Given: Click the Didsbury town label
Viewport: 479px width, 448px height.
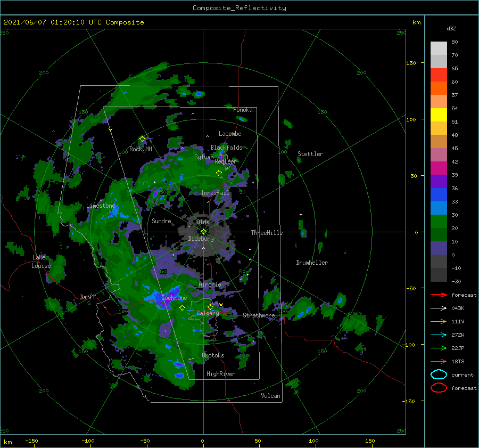Looking at the screenshot, I should coord(201,239).
